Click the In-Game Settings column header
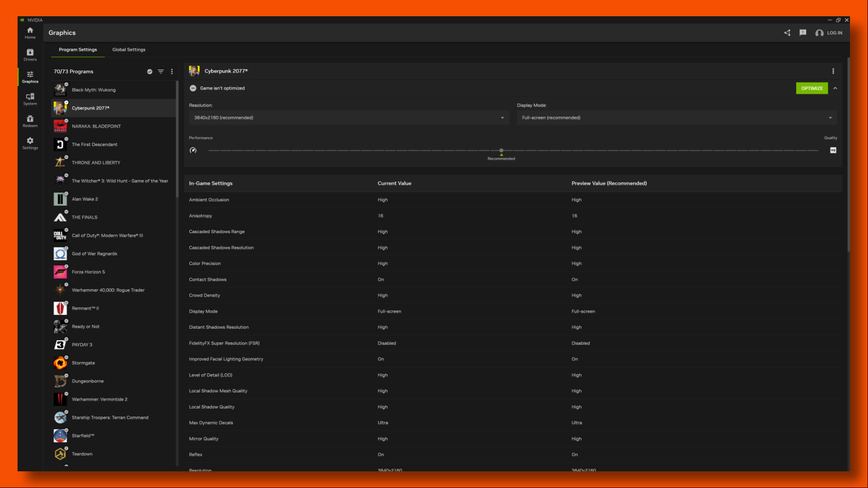This screenshot has height=488, width=868. (211, 183)
